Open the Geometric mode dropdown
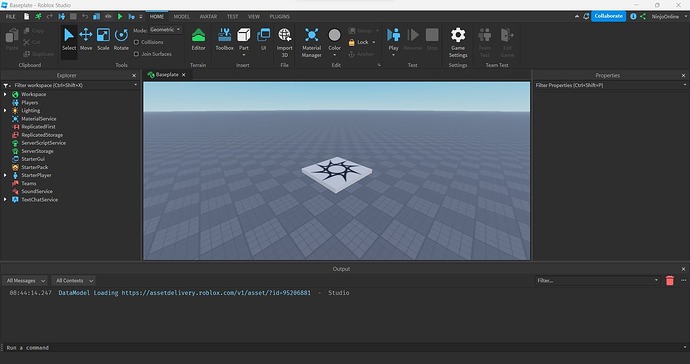 coord(165,30)
